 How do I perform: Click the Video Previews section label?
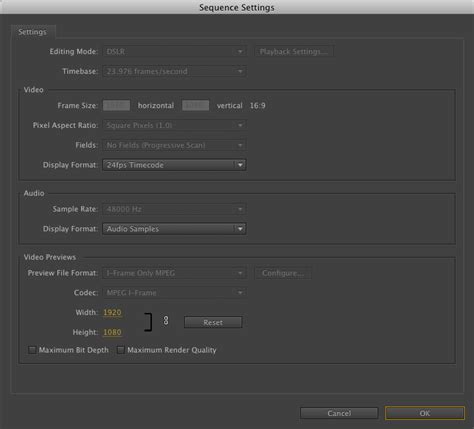pyautogui.click(x=50, y=257)
